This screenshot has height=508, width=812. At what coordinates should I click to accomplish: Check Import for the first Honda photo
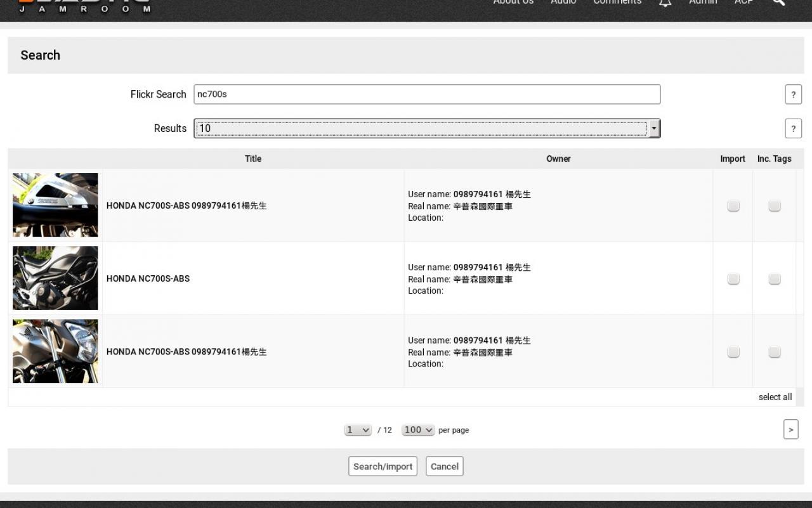[x=733, y=205]
